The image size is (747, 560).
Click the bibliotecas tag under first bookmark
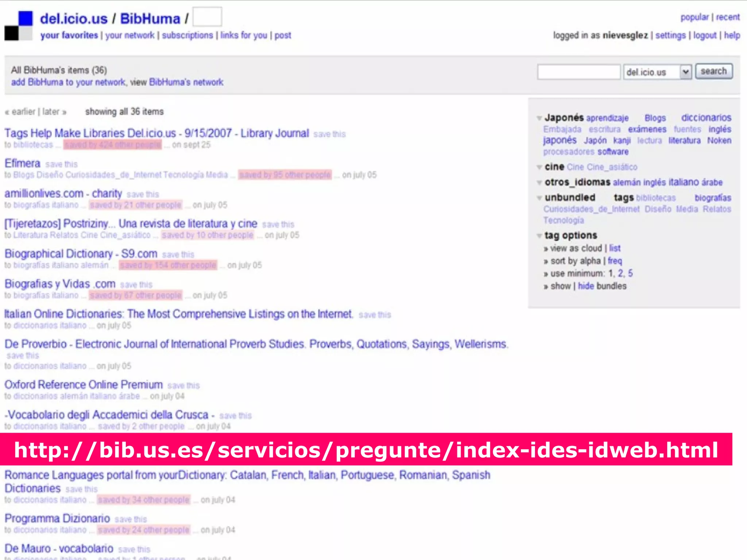(x=33, y=145)
